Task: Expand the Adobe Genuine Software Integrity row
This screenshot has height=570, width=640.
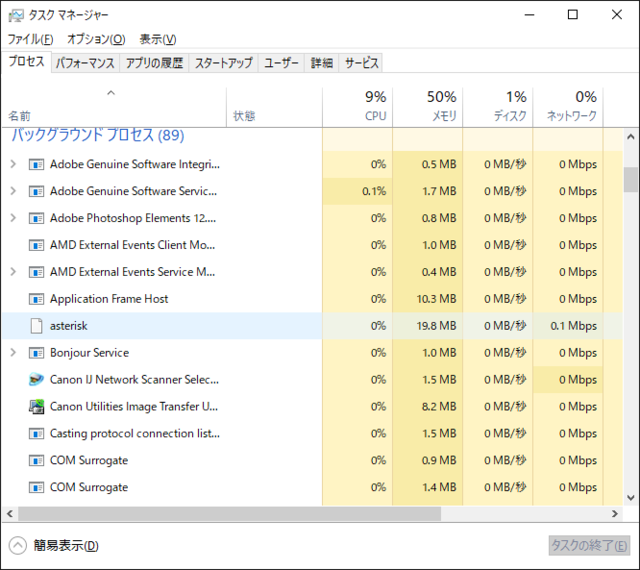Action: pyautogui.click(x=13, y=164)
